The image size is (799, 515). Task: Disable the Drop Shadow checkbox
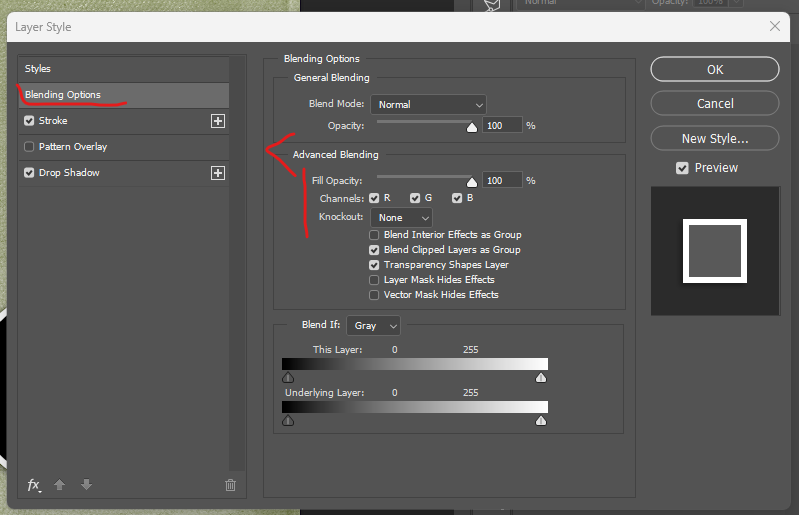(x=29, y=173)
